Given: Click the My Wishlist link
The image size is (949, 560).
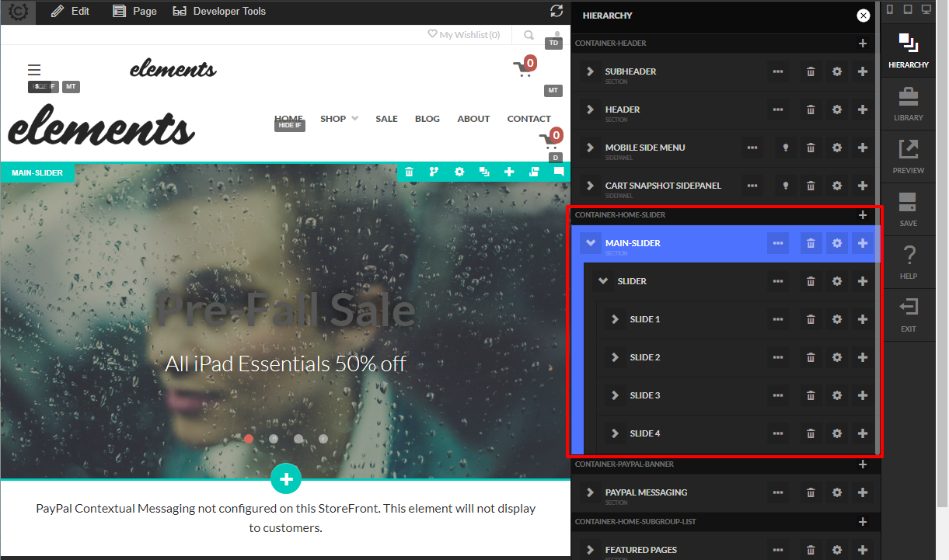Looking at the screenshot, I should click(464, 35).
